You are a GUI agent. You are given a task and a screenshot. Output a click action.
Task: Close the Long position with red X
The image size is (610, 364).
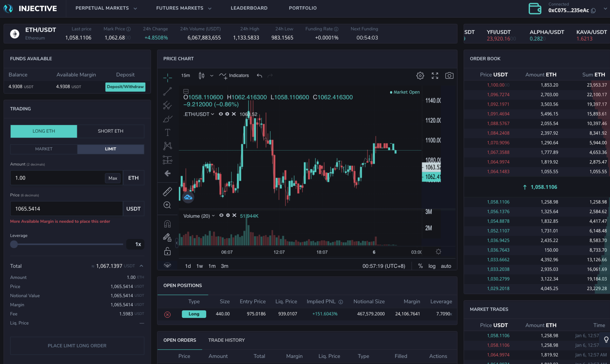[167, 314]
